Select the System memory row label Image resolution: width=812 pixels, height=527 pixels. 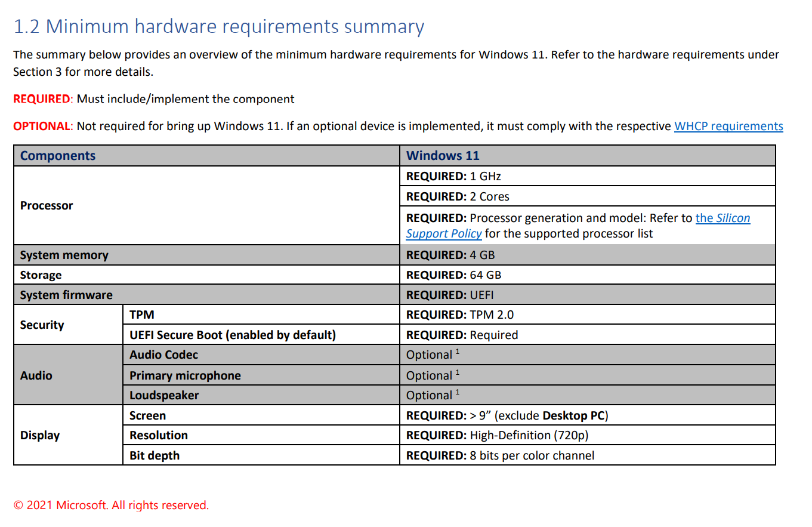[63, 254]
